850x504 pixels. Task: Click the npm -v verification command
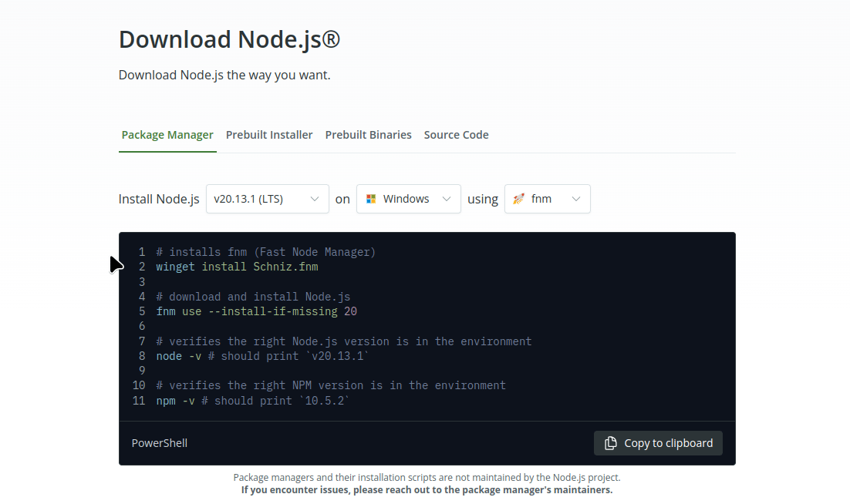click(x=252, y=400)
